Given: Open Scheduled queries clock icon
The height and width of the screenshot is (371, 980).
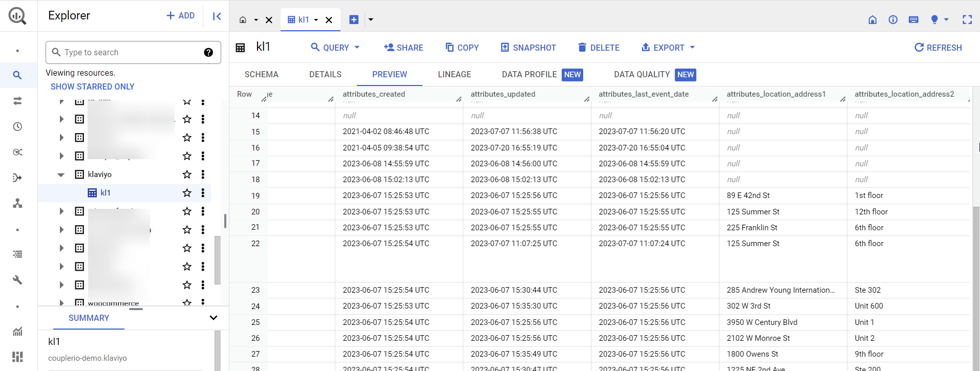Looking at the screenshot, I should tap(17, 126).
